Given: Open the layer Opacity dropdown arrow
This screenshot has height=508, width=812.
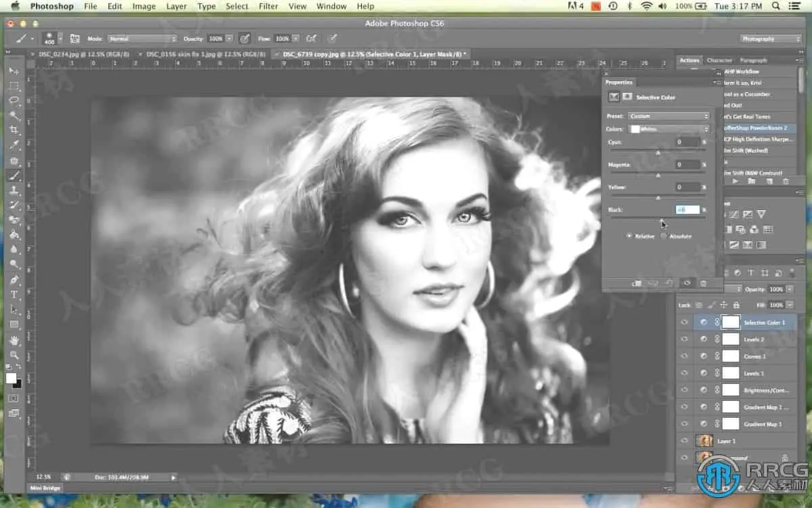Looking at the screenshot, I should click(x=790, y=289).
